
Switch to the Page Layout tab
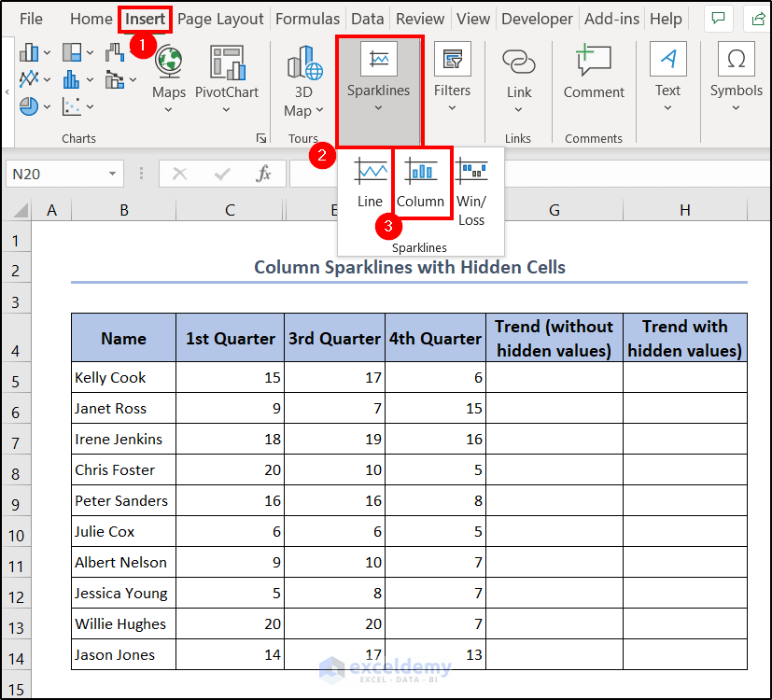(220, 19)
